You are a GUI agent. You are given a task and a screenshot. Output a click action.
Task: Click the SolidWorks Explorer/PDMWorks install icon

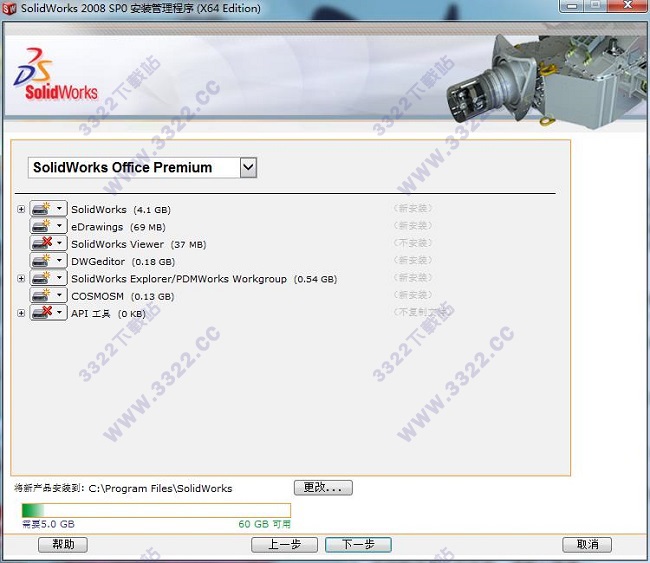click(42, 279)
